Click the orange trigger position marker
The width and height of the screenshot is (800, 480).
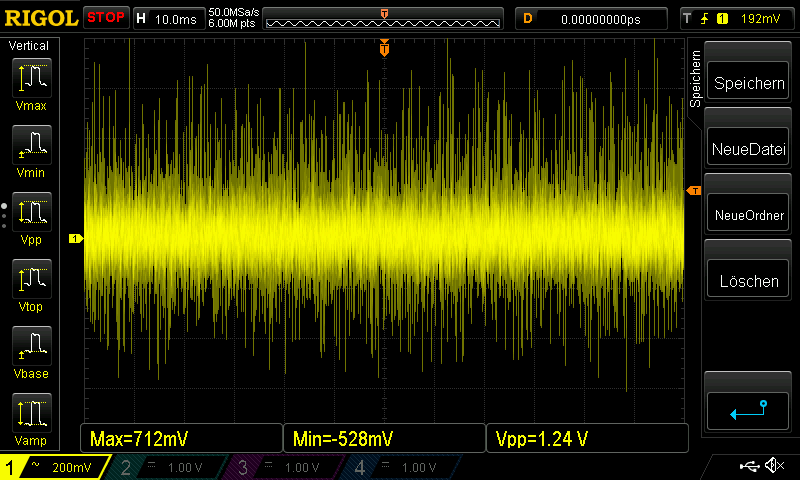pos(384,47)
